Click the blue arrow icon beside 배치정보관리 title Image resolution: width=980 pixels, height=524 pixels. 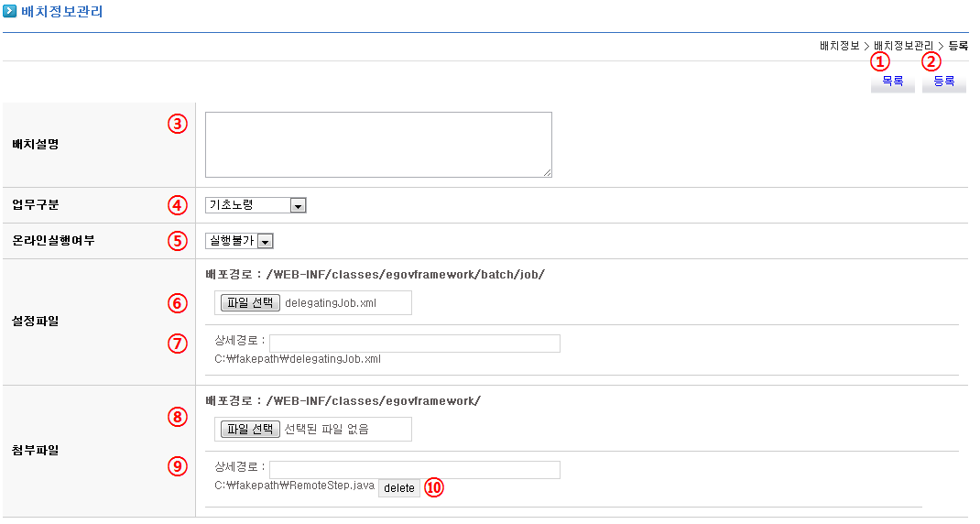[x=10, y=12]
